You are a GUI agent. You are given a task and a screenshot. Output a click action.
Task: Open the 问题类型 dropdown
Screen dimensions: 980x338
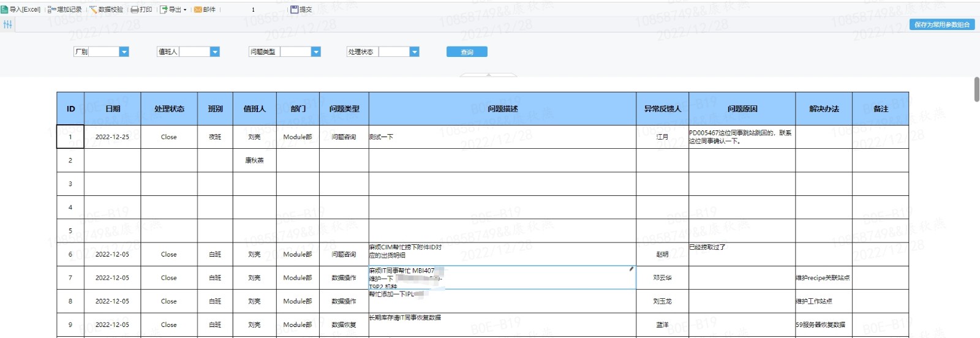pos(315,52)
